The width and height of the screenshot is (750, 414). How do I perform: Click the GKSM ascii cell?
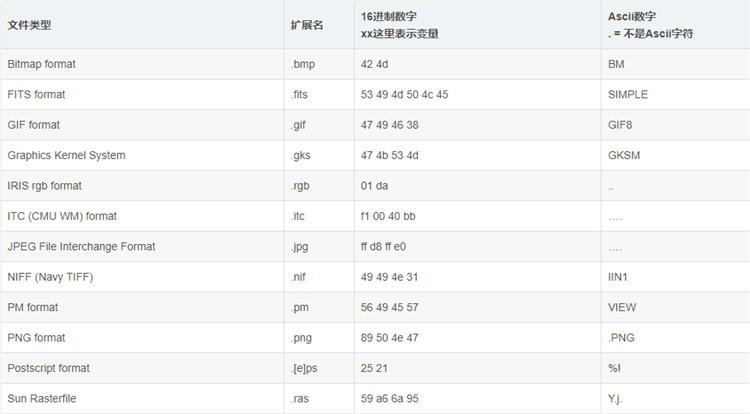pyautogui.click(x=623, y=155)
